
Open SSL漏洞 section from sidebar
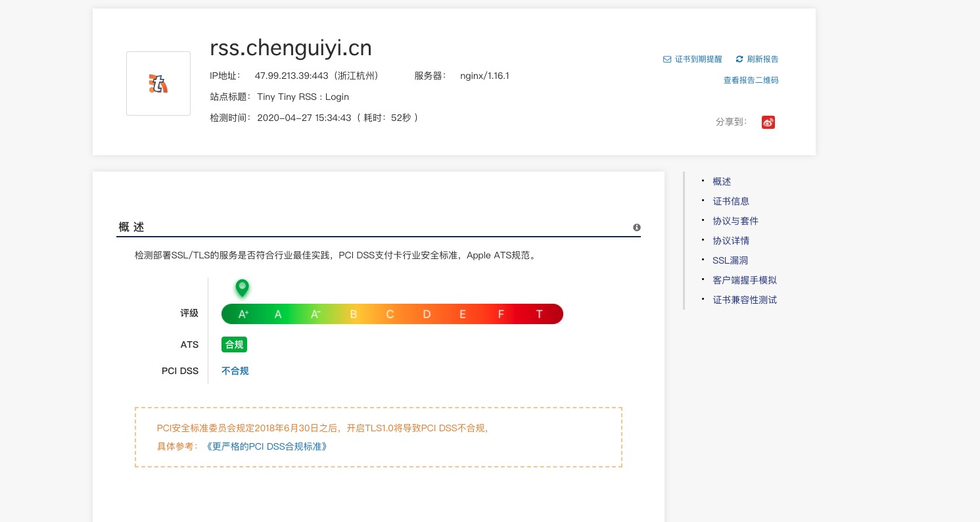(730, 260)
